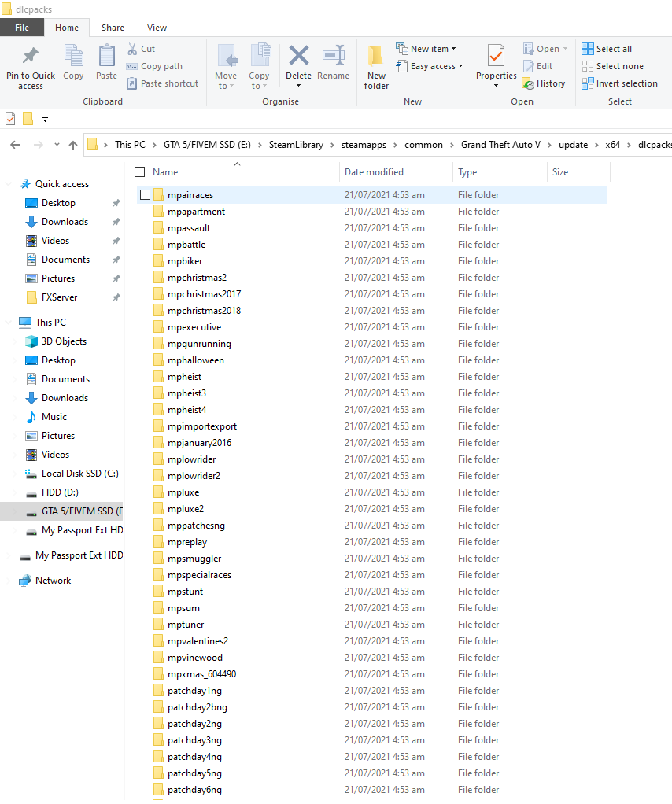
Task: Click Copy path in ribbon
Action: (x=155, y=66)
